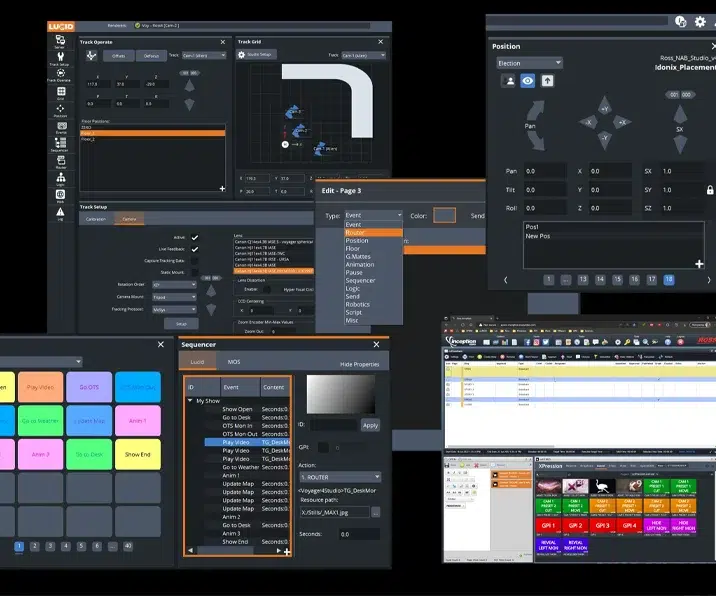Click the -X arrow in Position panel
The width and height of the screenshot is (716, 596).
coord(588,122)
